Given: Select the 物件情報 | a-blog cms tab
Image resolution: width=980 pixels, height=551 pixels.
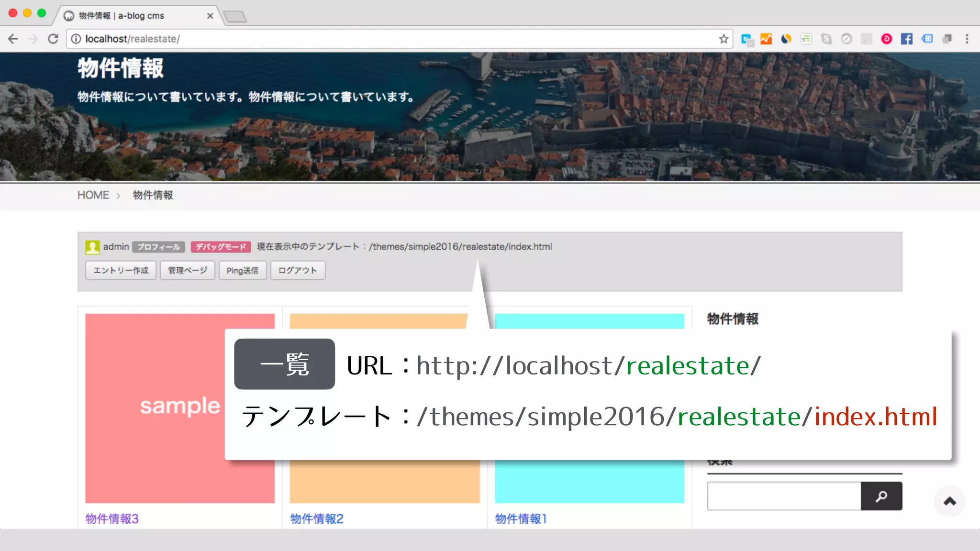Looking at the screenshot, I should [x=139, y=16].
